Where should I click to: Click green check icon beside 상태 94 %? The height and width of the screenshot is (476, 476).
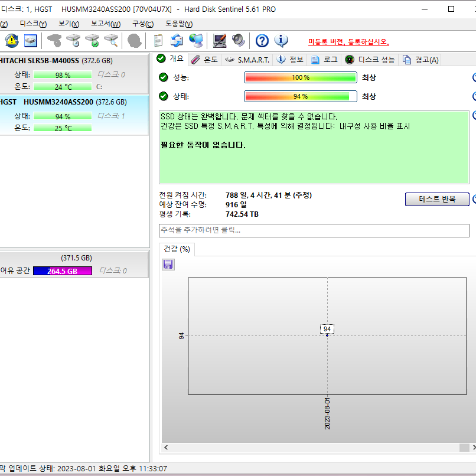pos(164,96)
